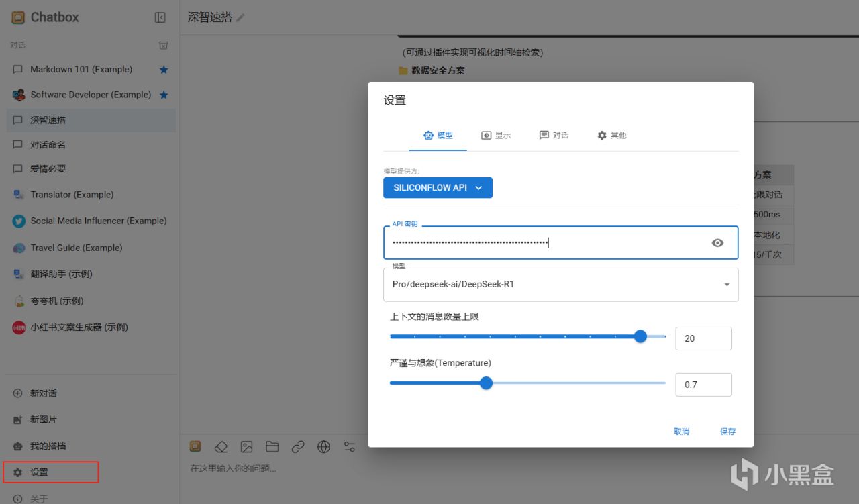The width and height of the screenshot is (859, 504).
Task: Create a new image chat via 新图片
Action: [x=90, y=419]
